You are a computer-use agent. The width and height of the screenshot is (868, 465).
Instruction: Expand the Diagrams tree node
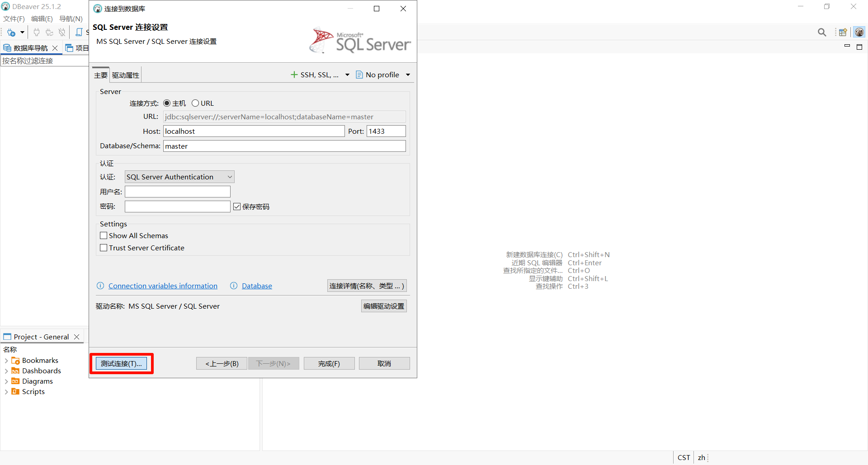[6, 381]
